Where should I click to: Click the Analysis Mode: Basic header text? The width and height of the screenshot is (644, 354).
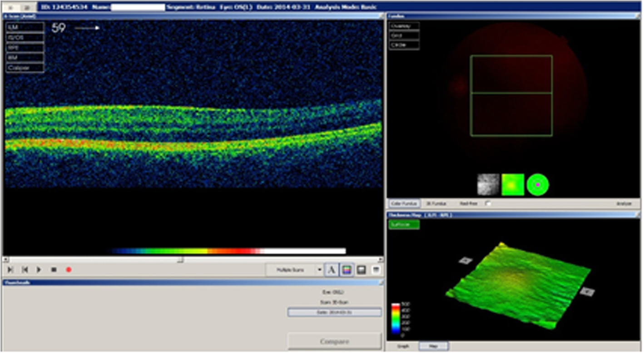[x=347, y=7]
